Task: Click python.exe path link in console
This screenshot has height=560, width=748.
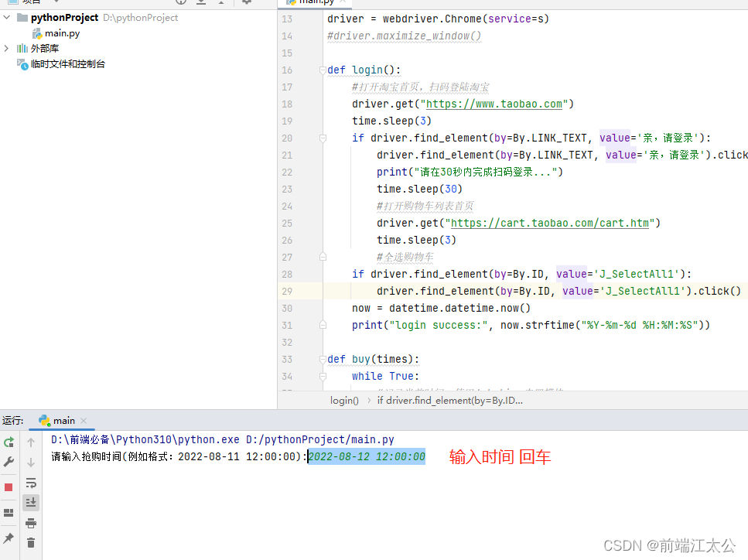Action: tap(145, 440)
